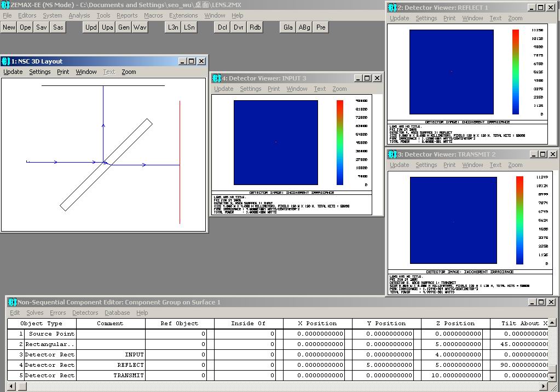Open Settings in NSC 3D Layout window
This screenshot has height=392, width=560.
(39, 72)
